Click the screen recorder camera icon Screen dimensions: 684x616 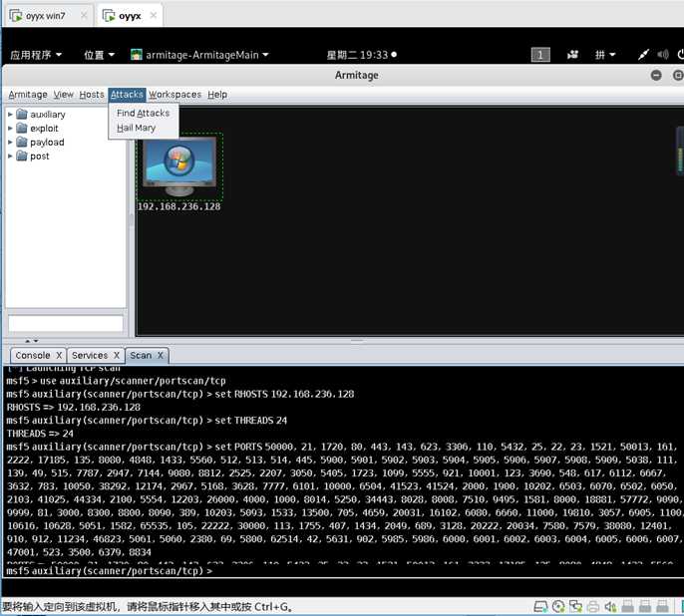point(572,55)
